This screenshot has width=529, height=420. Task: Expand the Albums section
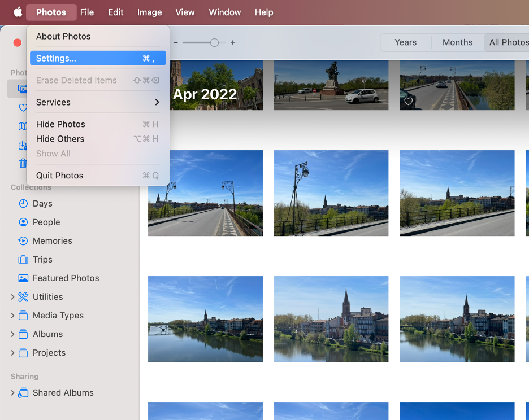[x=11, y=334]
